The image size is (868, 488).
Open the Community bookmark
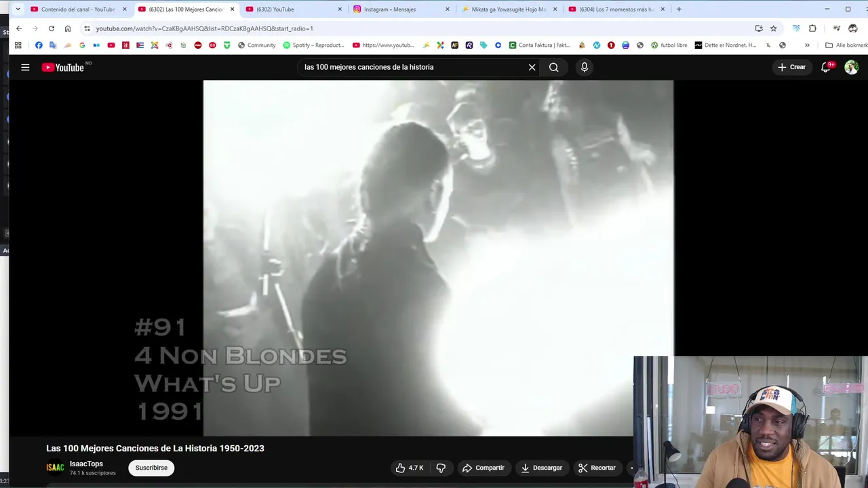click(256, 45)
